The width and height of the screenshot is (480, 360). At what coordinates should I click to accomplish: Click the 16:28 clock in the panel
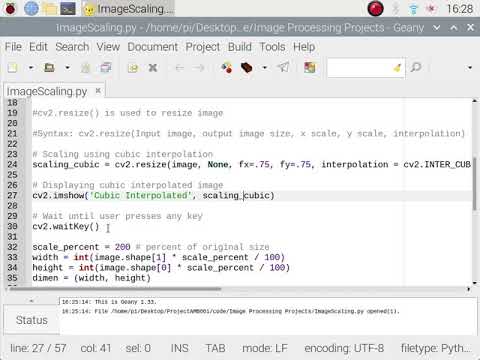pos(460,9)
